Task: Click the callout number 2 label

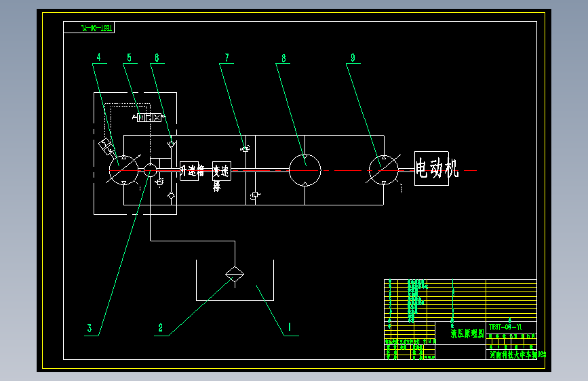Action: [x=160, y=327]
